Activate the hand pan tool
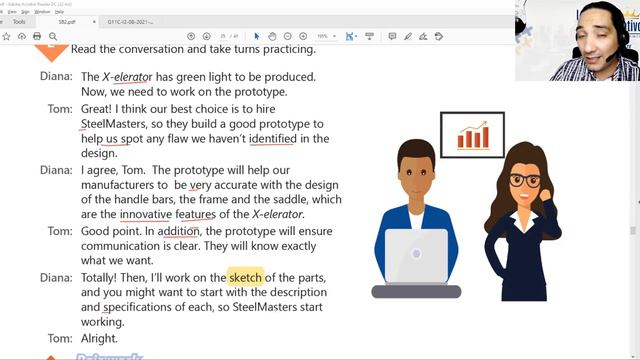 [272, 36]
